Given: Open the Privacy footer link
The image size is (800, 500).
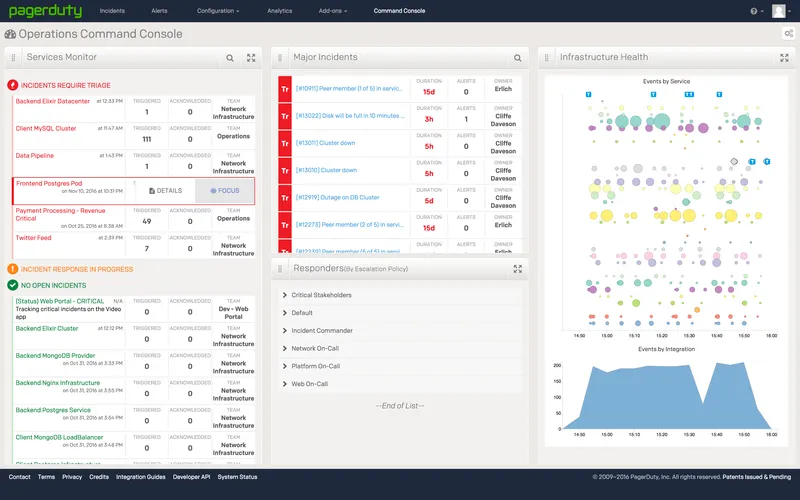Looking at the screenshot, I should (72, 477).
